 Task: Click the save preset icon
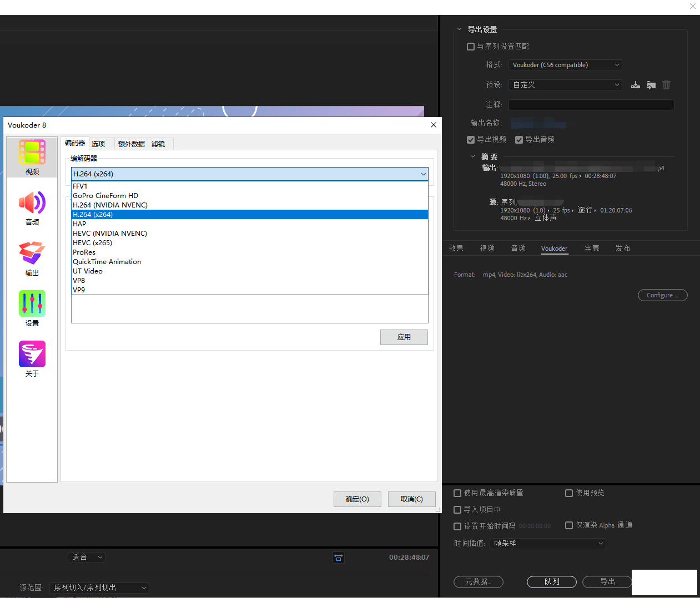tap(636, 85)
